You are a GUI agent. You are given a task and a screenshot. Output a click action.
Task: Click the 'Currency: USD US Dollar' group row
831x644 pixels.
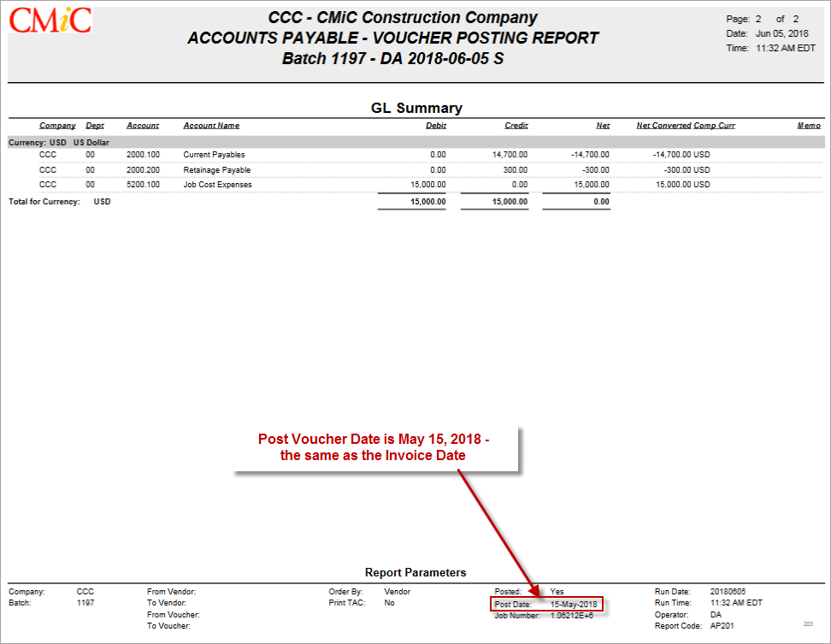(416, 142)
